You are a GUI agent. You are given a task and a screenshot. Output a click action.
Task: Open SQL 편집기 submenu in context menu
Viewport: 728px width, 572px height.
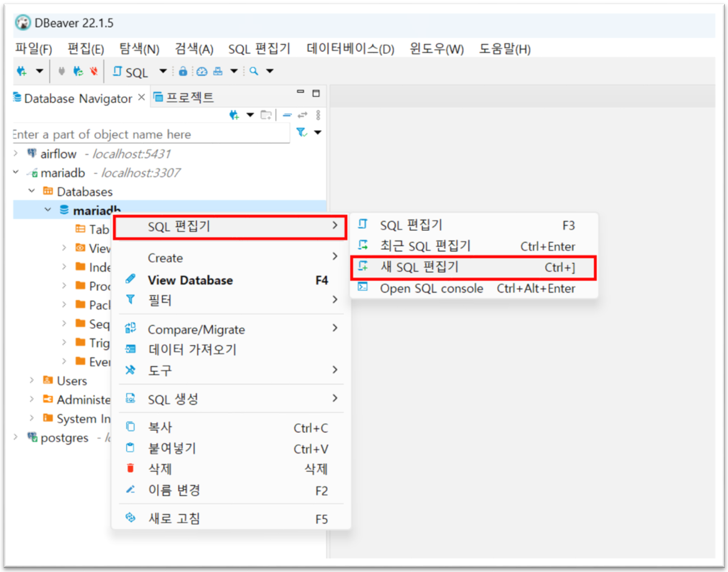click(x=230, y=226)
